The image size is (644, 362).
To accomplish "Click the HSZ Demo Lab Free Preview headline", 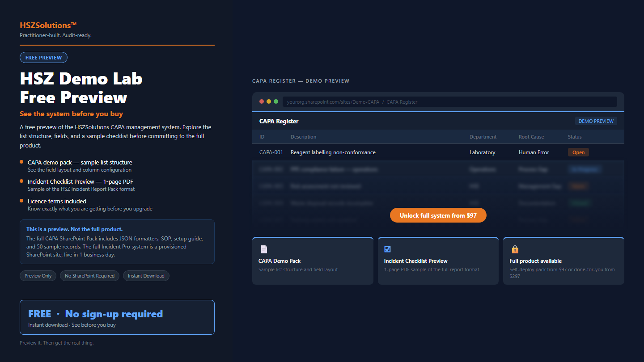I will click(81, 88).
